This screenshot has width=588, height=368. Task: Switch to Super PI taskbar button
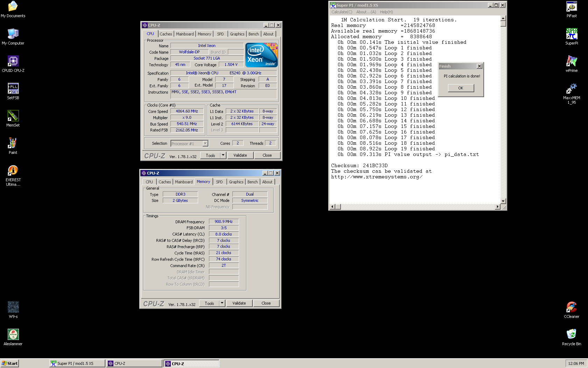pos(77,363)
